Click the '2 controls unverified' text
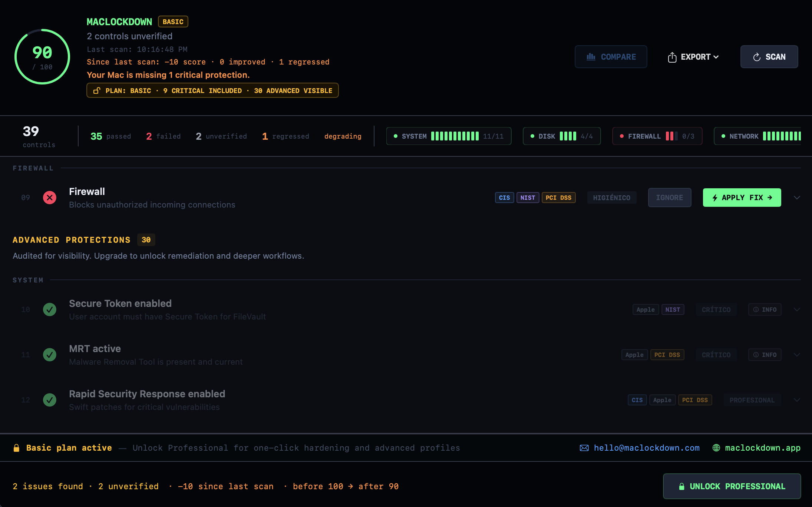Screen dimensions: 812x507 pos(129,36)
